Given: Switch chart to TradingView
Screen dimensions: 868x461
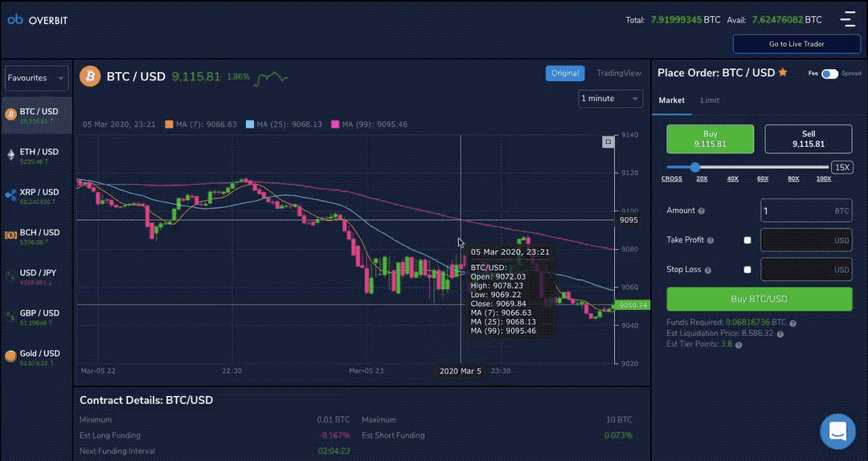Looking at the screenshot, I should [619, 73].
